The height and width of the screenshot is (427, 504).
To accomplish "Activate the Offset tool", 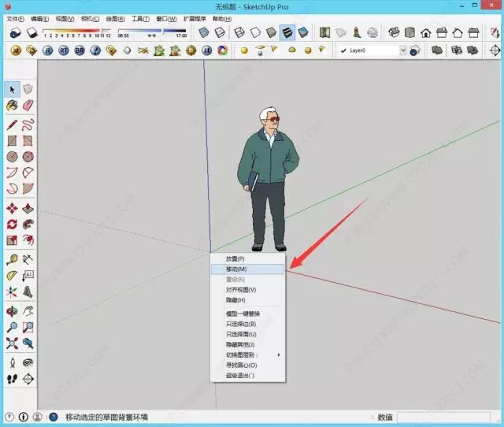I will pyautogui.click(x=28, y=239).
